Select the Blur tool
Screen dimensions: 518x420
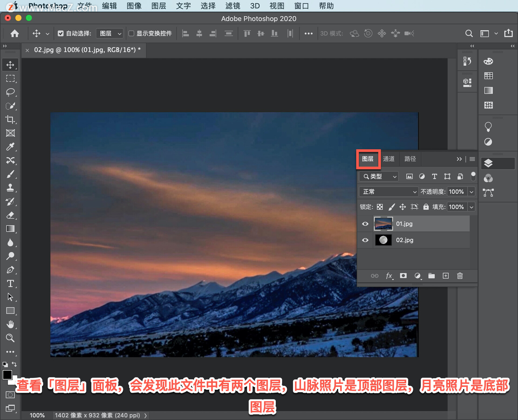point(10,242)
